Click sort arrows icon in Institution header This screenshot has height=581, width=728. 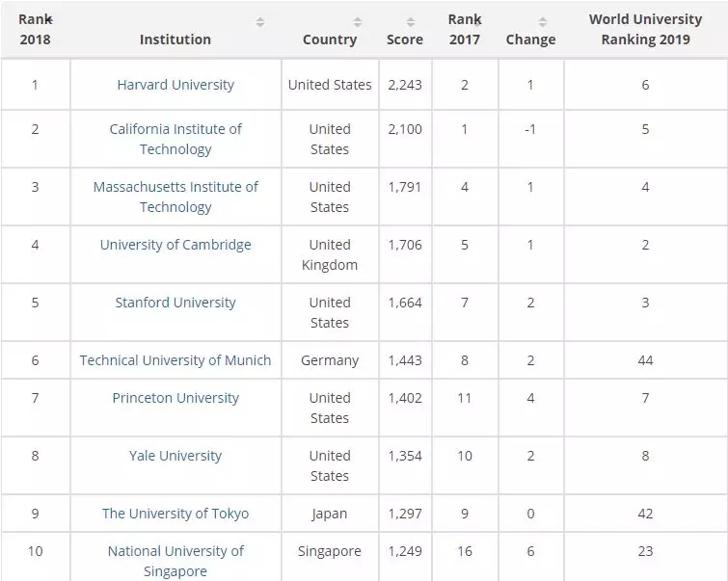pyautogui.click(x=260, y=22)
